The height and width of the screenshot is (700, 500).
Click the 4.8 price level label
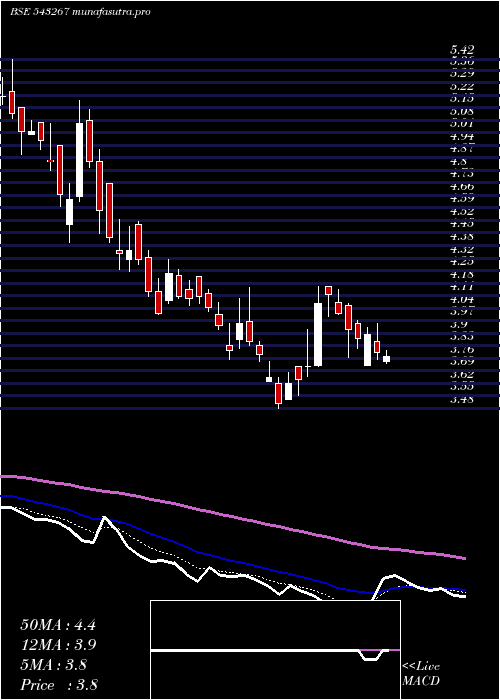[x=458, y=162]
